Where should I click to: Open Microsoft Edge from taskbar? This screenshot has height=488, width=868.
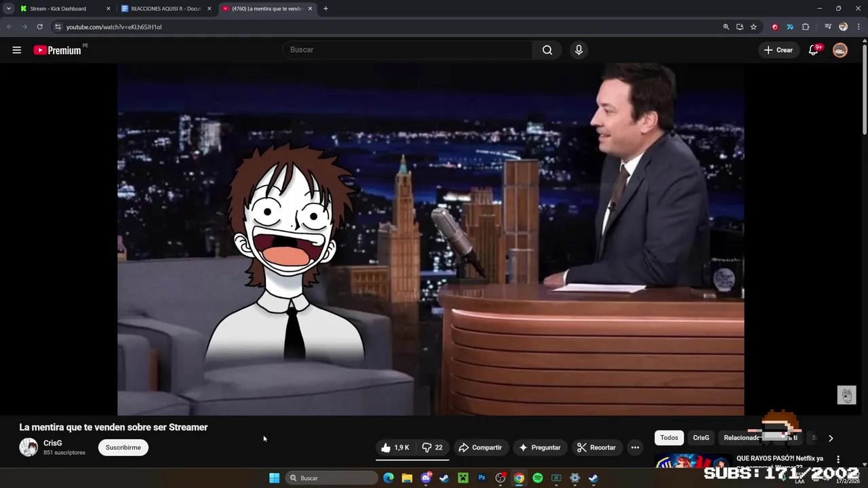click(x=389, y=478)
